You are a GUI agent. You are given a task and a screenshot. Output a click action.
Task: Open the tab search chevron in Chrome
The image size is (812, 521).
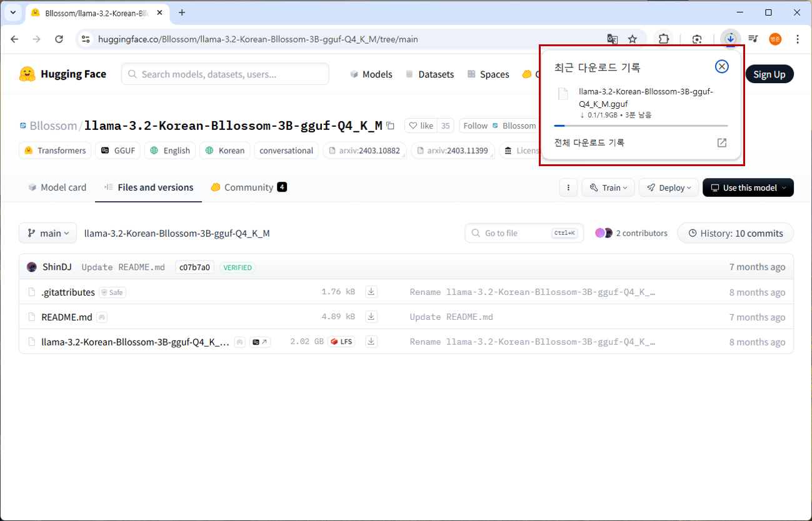click(x=13, y=12)
